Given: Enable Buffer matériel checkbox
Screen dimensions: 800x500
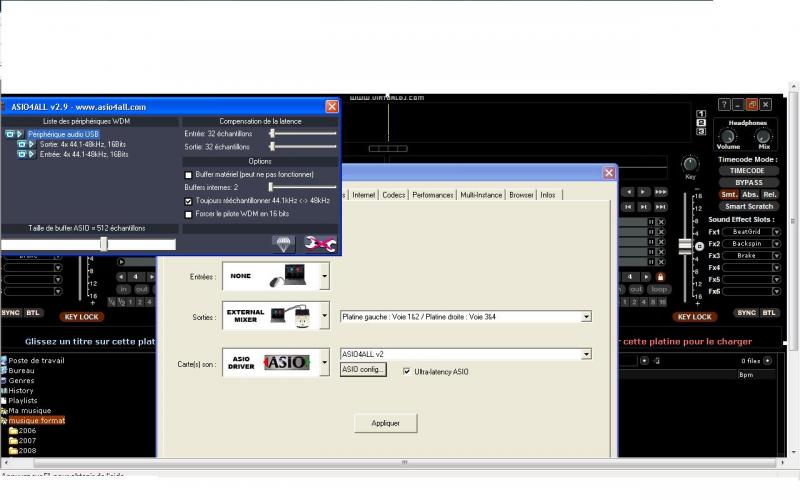Looking at the screenshot, I should (189, 174).
